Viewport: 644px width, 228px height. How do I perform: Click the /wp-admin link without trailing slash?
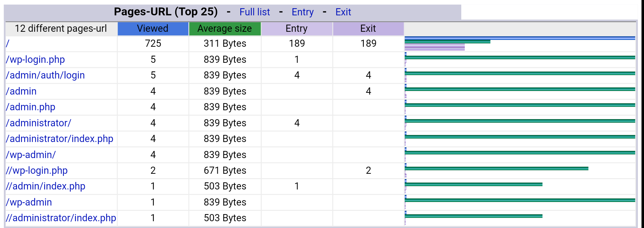pos(29,202)
